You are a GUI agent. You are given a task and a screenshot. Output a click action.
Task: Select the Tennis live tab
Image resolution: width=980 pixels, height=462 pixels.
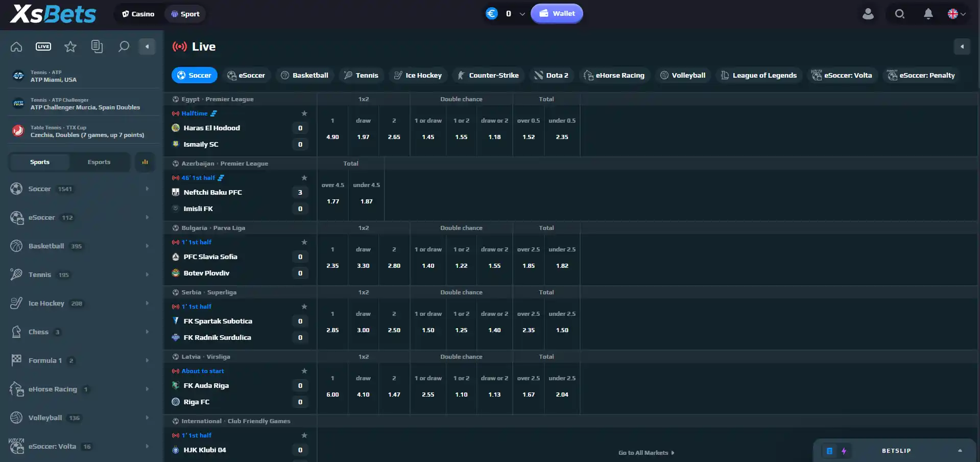point(362,75)
